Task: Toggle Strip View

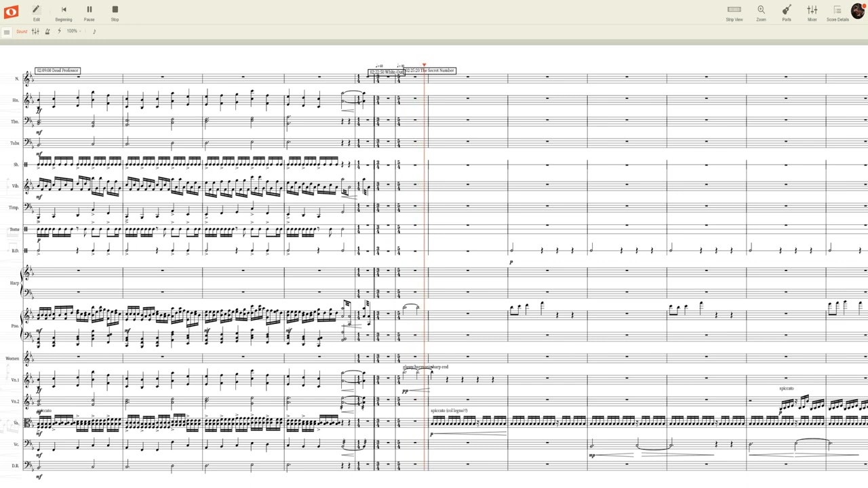Action: pos(734,12)
